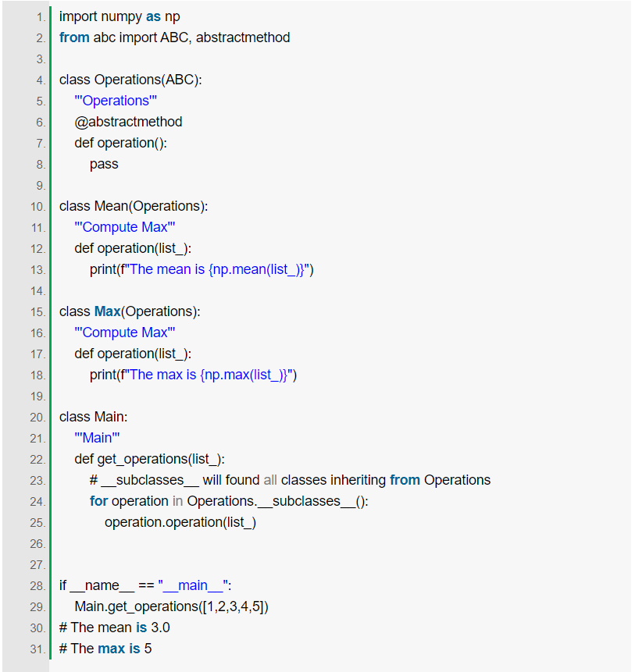
Task: Click the 'import numpy as np' line
Action: coord(120,16)
